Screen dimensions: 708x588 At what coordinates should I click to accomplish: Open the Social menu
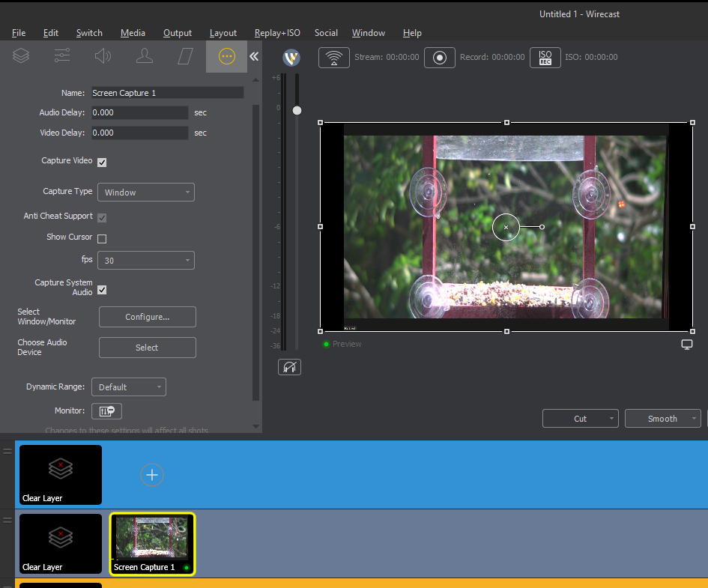coord(326,33)
